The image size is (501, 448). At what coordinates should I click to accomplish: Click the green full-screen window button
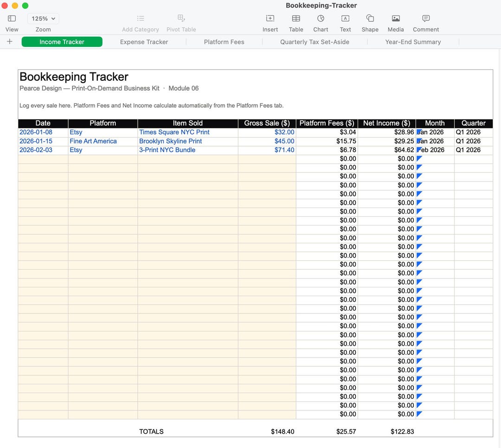25,6
